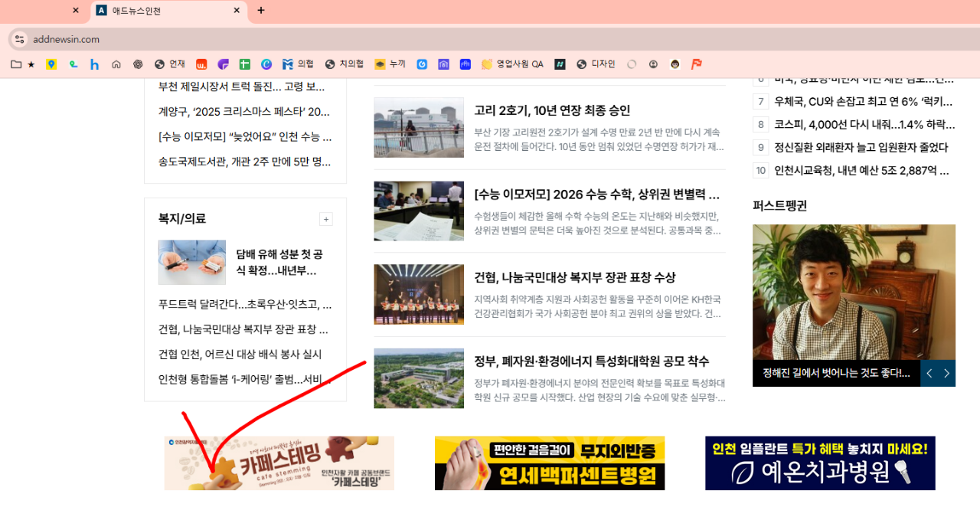
Task: Open the '영업사원 QA' bookmark
Action: coord(512,64)
